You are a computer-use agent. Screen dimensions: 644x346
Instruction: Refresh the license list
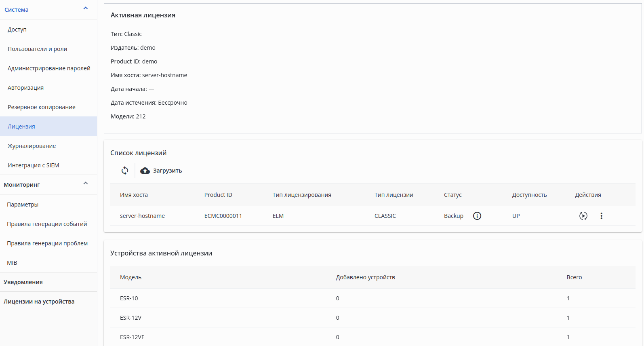(x=125, y=171)
